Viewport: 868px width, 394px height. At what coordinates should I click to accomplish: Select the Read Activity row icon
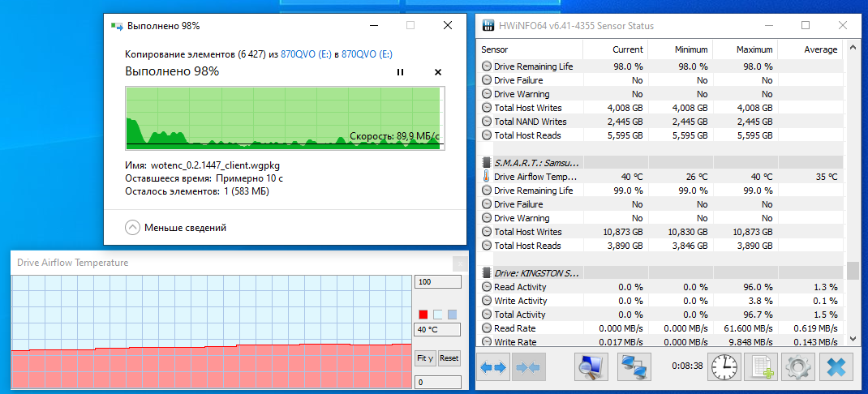click(487, 287)
